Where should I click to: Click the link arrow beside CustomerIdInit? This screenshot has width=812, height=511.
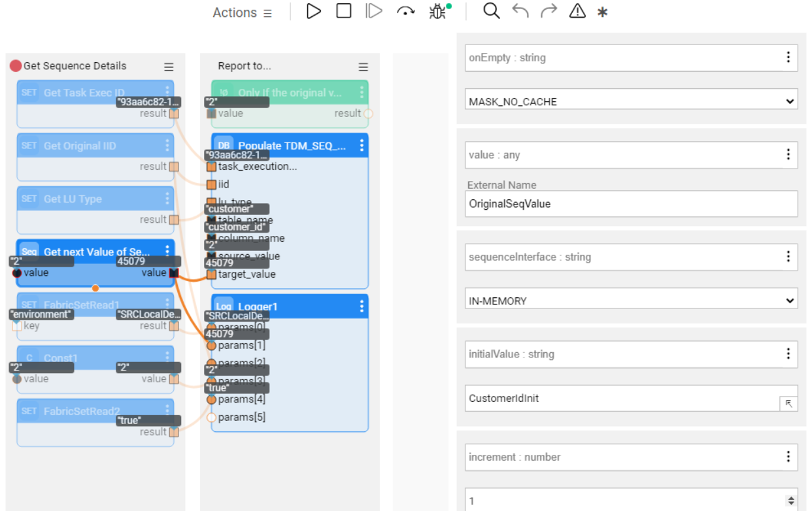[788, 404]
